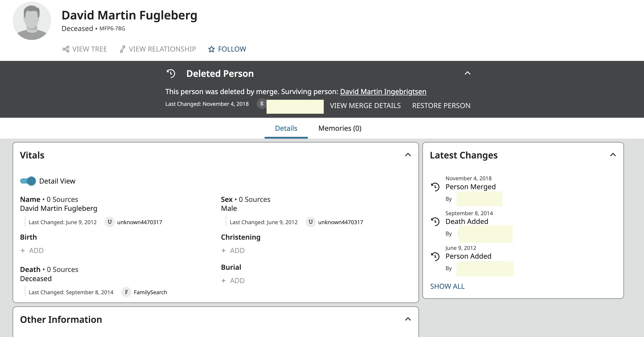Click the FamilySearch F contributor badge
Screen dimensions: 644x337
coord(126,292)
